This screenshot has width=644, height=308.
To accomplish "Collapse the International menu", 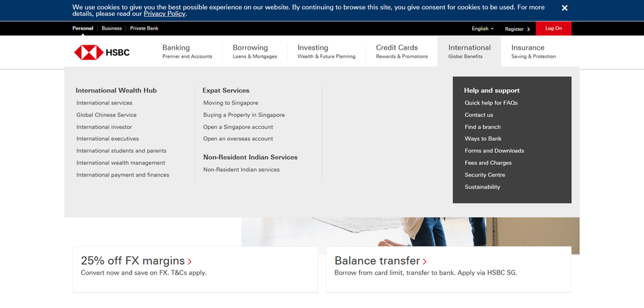I will tap(469, 52).
